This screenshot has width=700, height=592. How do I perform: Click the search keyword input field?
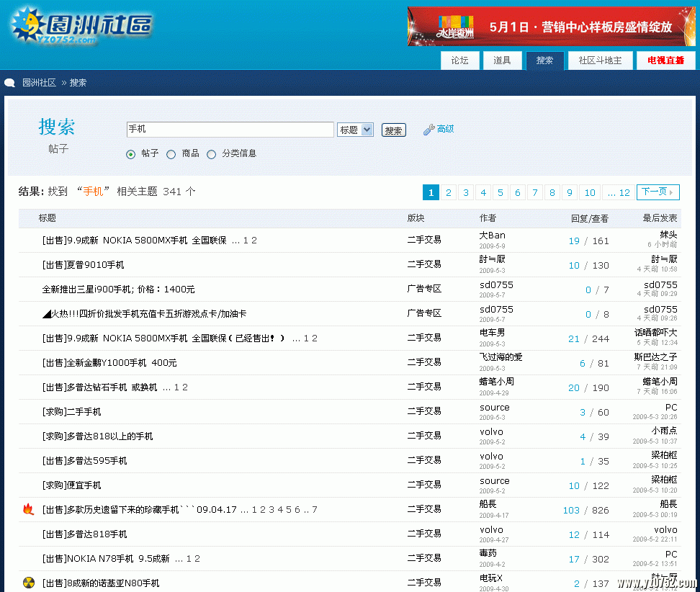tap(230, 130)
